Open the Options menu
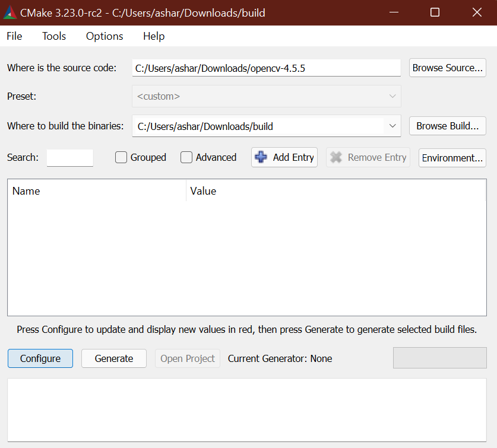Viewport: 497px width, 448px height. 104,36
